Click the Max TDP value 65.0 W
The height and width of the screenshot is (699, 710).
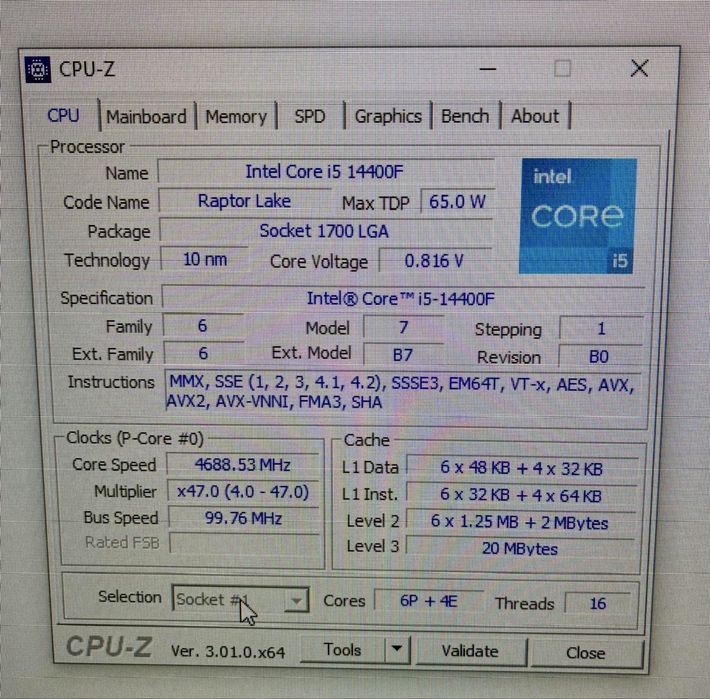pos(457,202)
